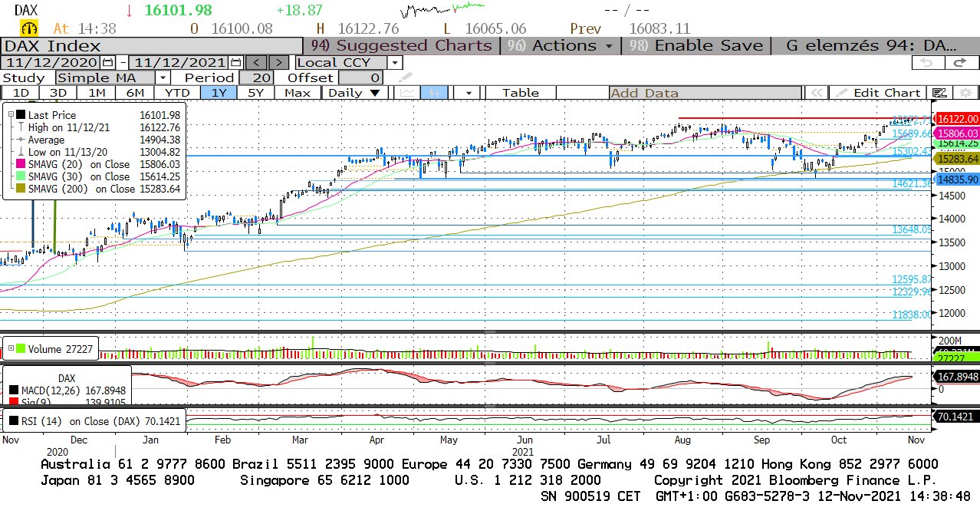
Task: Click the High on 11/12/21 legend row
Action: point(99,127)
